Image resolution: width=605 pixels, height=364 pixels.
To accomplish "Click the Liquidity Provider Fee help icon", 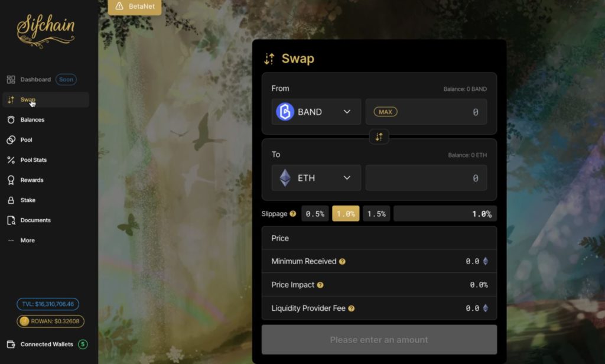I will pyautogui.click(x=352, y=308).
